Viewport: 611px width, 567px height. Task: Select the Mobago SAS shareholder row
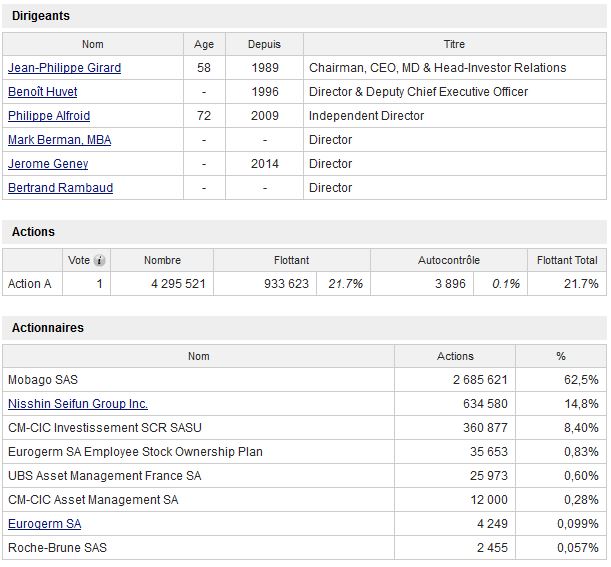click(x=304, y=380)
